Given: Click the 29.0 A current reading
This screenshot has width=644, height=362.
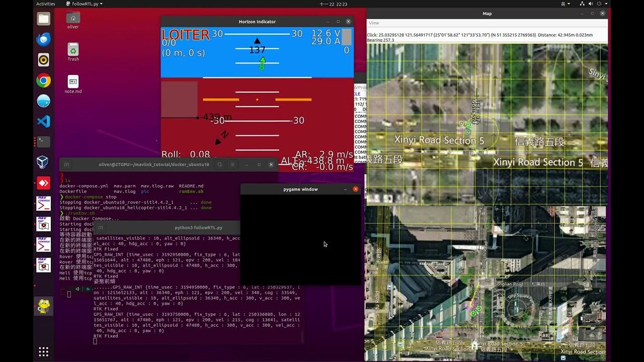Looking at the screenshot, I should tap(326, 42).
